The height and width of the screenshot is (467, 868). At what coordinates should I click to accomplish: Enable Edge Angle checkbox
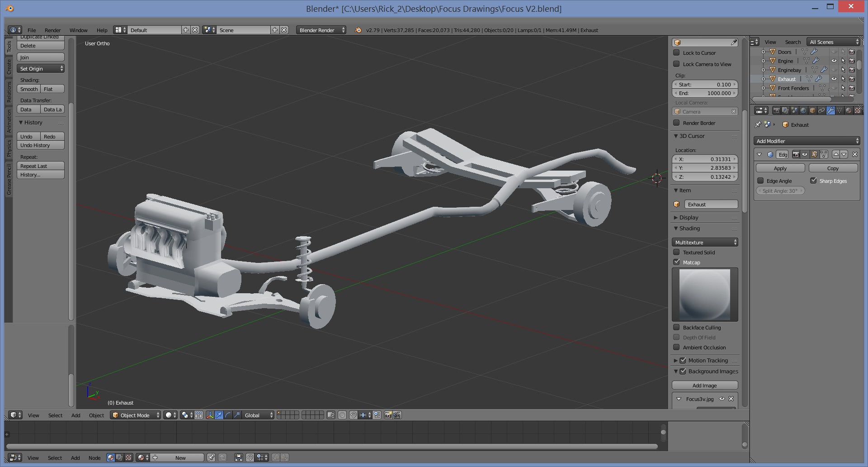coord(760,181)
